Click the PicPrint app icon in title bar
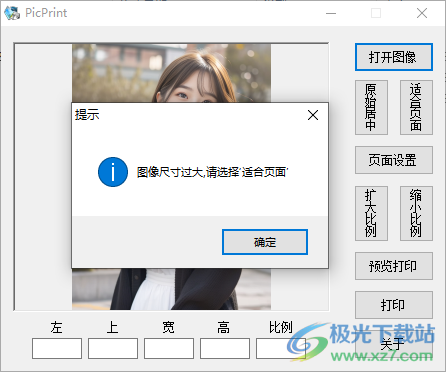 12,13
